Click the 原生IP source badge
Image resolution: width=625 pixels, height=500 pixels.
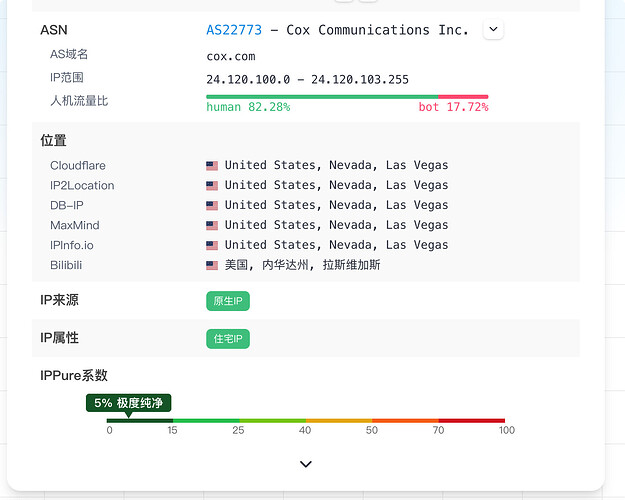pyautogui.click(x=228, y=301)
